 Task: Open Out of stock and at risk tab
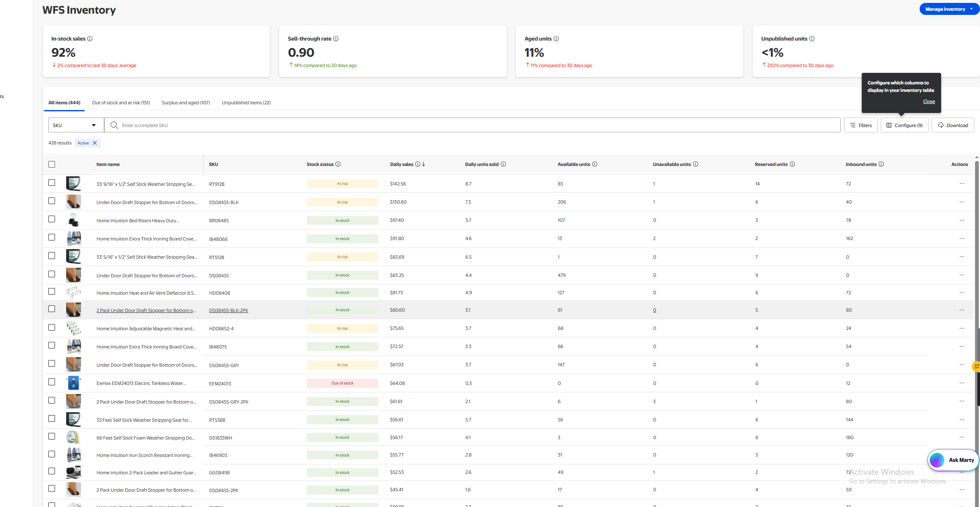point(121,103)
